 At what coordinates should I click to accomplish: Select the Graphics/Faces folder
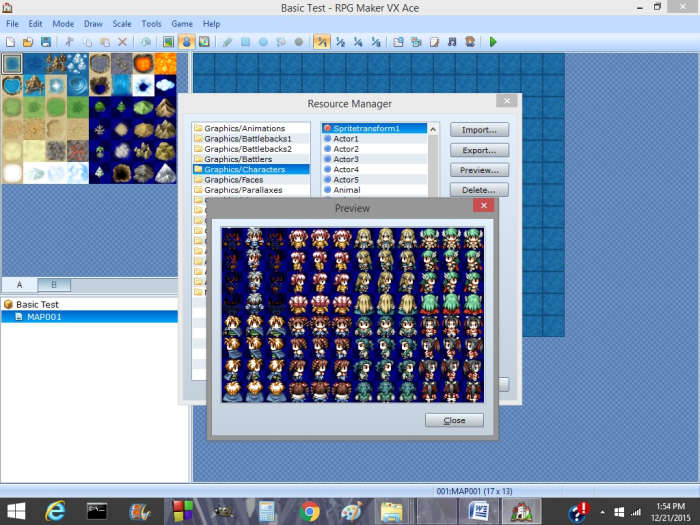click(x=251, y=179)
